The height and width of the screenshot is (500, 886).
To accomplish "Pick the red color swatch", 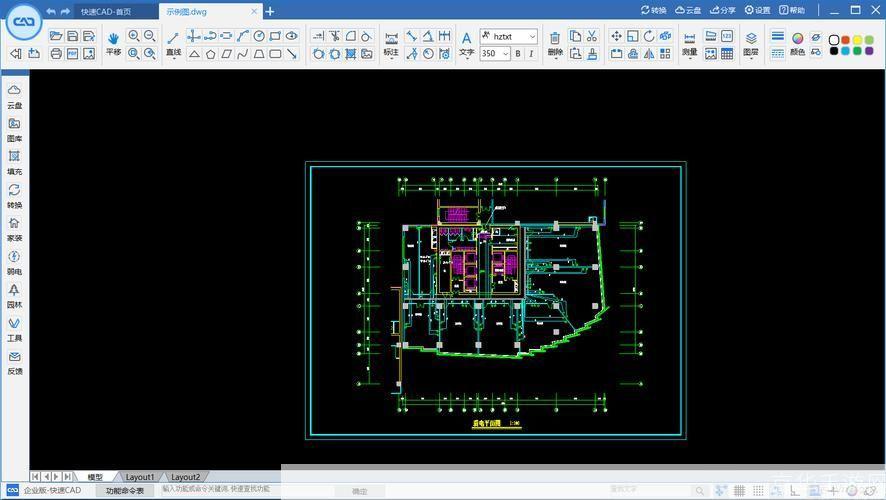I will [x=845, y=40].
